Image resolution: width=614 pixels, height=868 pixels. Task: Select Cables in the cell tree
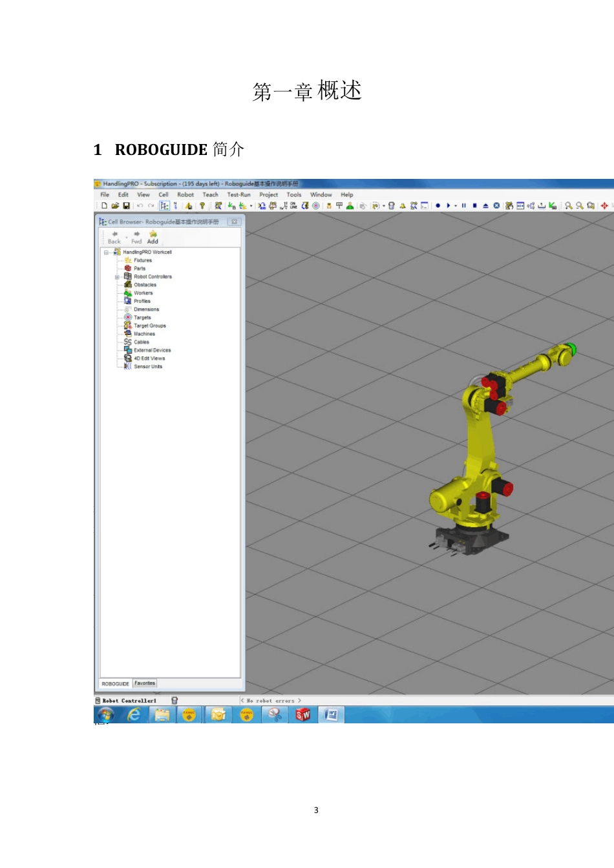pyautogui.click(x=142, y=342)
